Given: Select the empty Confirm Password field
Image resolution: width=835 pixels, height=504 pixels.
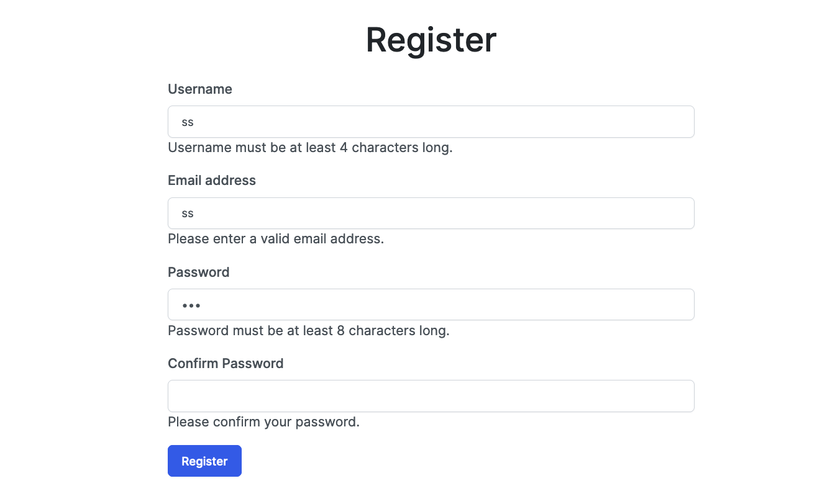Looking at the screenshot, I should coord(431,396).
